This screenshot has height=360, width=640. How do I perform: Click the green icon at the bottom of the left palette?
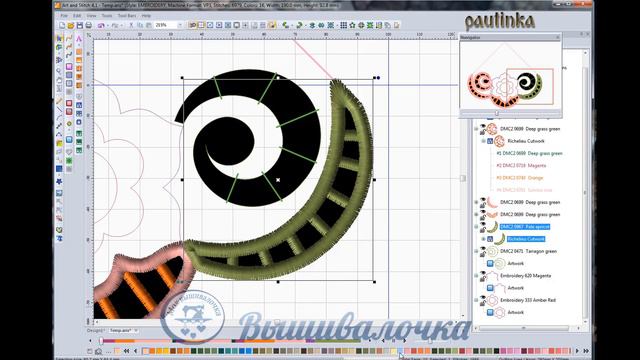pyautogui.click(x=59, y=230)
